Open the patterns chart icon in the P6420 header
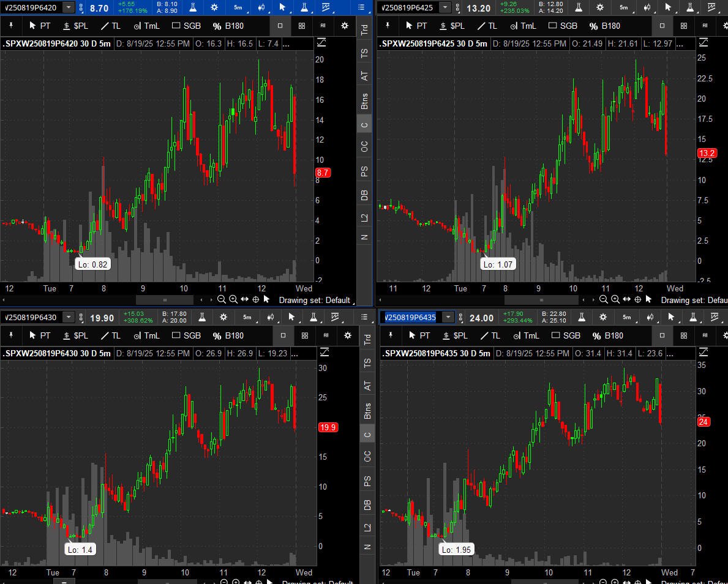The image size is (728, 584). pos(326,8)
